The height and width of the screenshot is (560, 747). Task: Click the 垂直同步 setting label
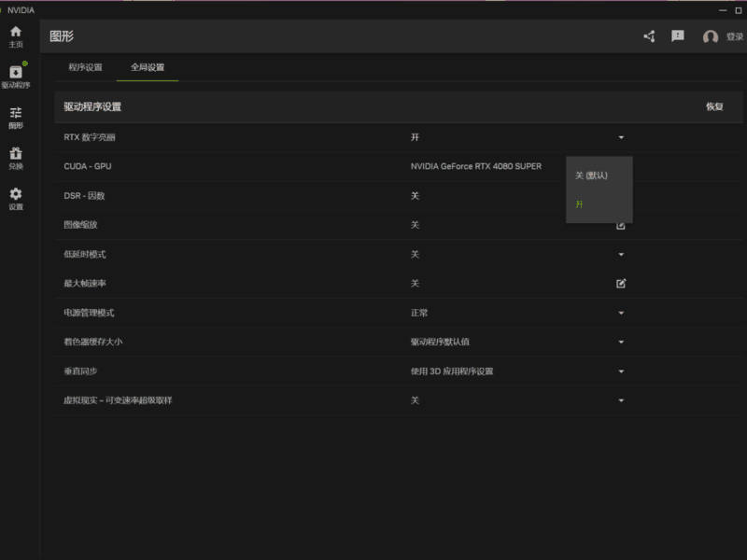click(80, 371)
